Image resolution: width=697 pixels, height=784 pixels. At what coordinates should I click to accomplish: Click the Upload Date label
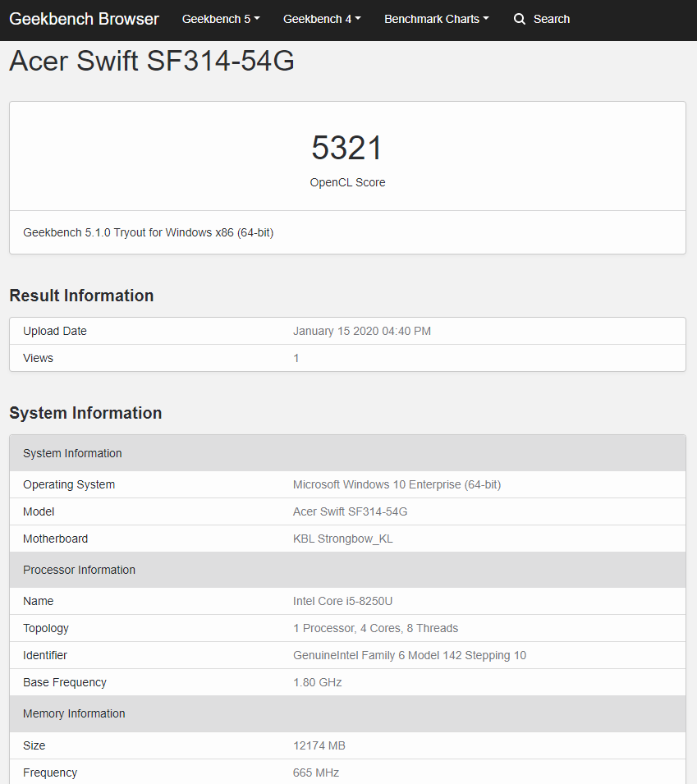click(55, 331)
